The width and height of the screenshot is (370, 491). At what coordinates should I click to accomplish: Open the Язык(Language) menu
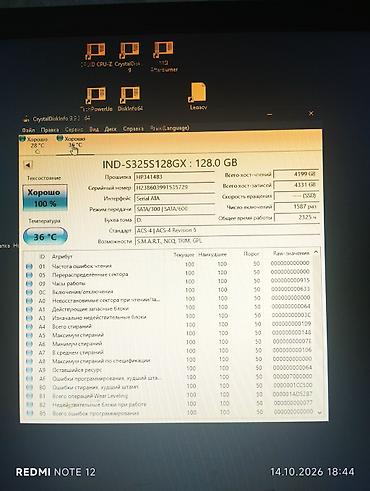click(x=169, y=128)
